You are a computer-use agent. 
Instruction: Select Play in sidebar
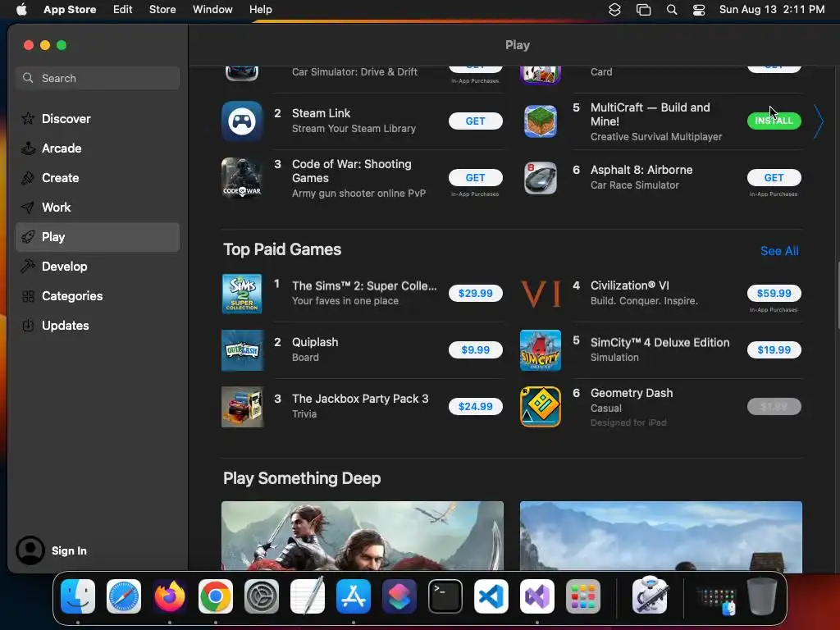98,237
